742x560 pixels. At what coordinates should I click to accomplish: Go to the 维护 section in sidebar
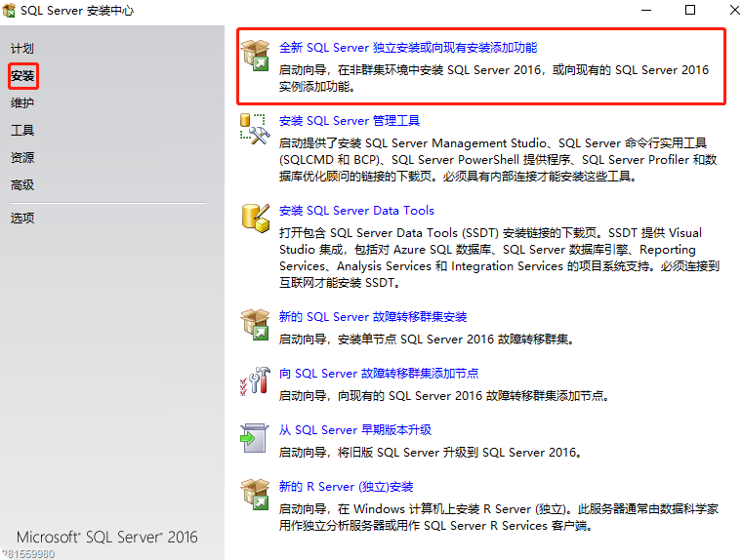[22, 103]
